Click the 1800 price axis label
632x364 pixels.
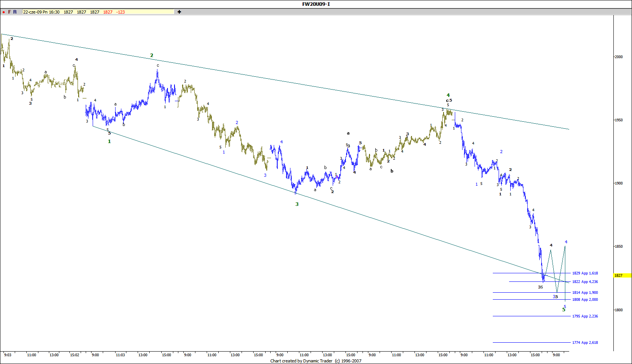(619, 310)
